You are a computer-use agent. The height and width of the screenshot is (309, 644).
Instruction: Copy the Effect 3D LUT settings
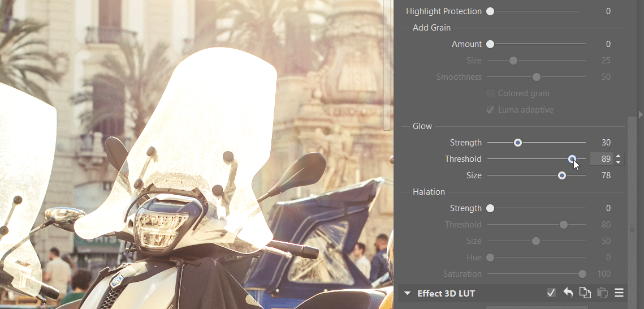click(585, 293)
